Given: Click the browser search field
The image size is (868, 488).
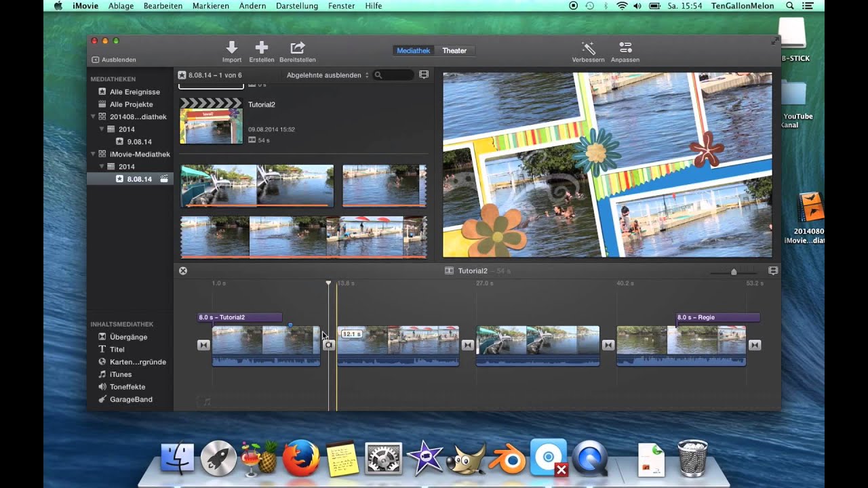Looking at the screenshot, I should point(393,75).
